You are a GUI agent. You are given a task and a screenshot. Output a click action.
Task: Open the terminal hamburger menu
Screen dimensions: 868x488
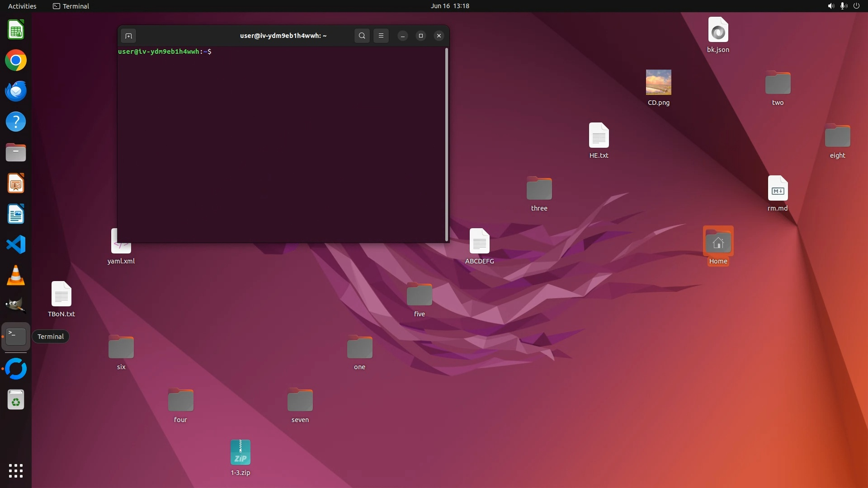[x=381, y=36]
